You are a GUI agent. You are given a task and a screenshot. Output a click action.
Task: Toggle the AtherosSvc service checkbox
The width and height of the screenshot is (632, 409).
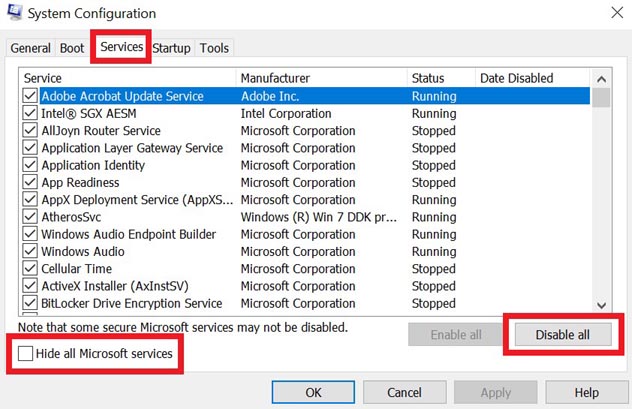pos(30,217)
